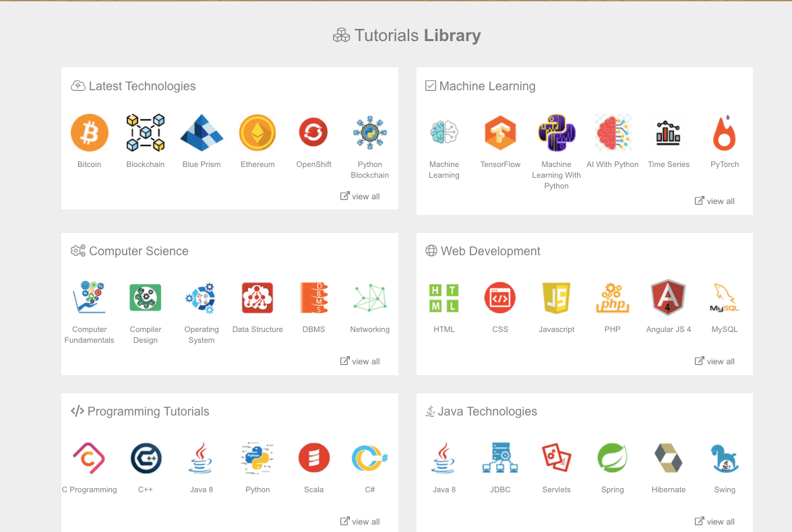
Task: Open the Bitcoin tutorial icon
Action: coord(90,133)
